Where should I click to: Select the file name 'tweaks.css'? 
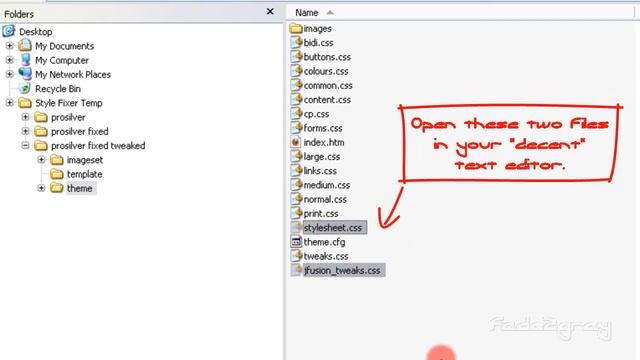(326, 256)
